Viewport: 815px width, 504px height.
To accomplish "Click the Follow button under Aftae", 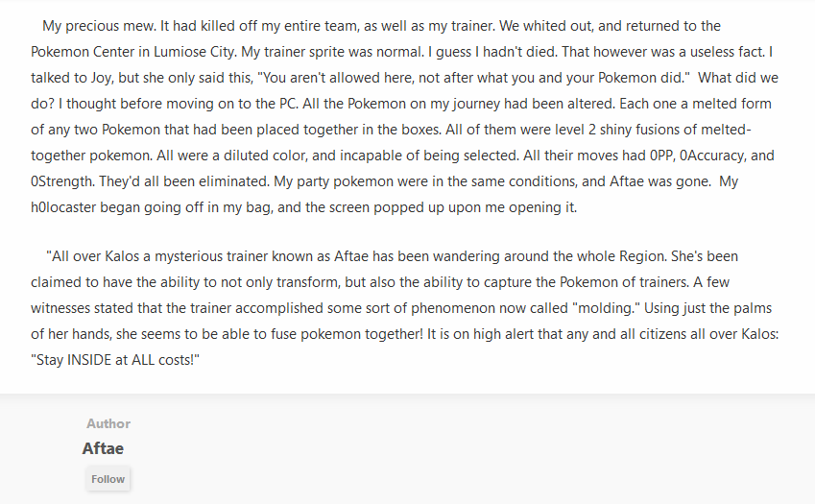I will pos(108,479).
